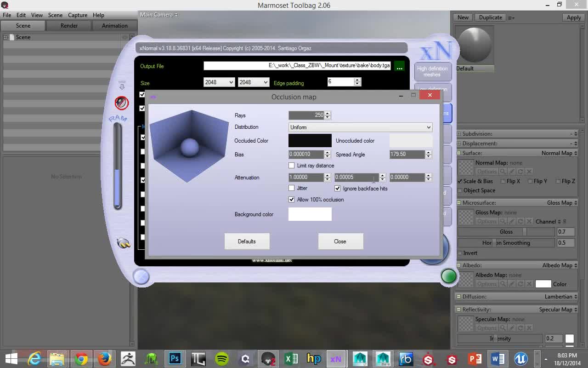Open Spotify in the taskbar
The width and height of the screenshot is (588, 368).
tap(222, 358)
